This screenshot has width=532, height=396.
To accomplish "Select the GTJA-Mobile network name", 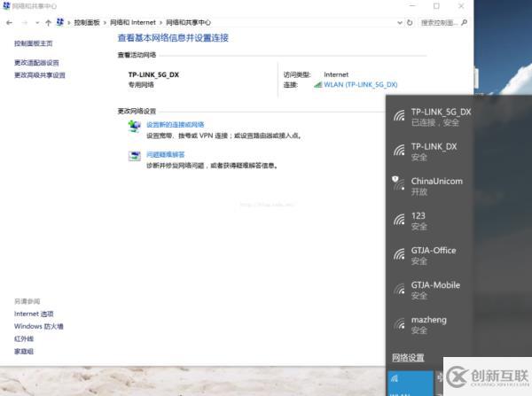I will point(435,285).
